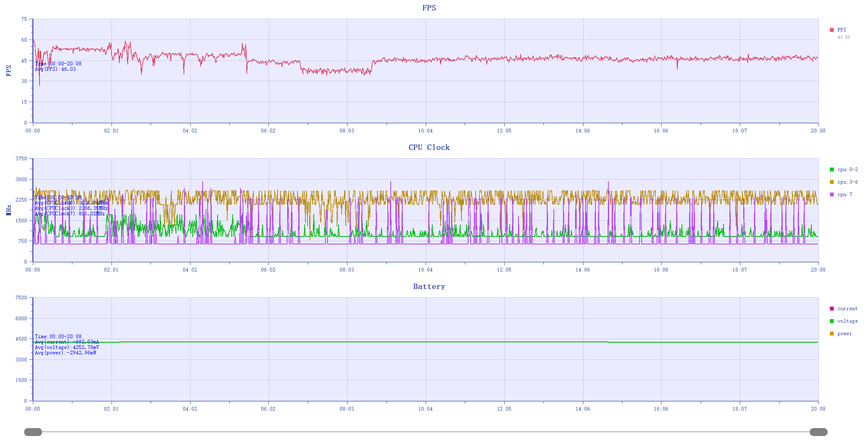
Task: Toggle the current magenta legend swatch
Action: point(831,309)
